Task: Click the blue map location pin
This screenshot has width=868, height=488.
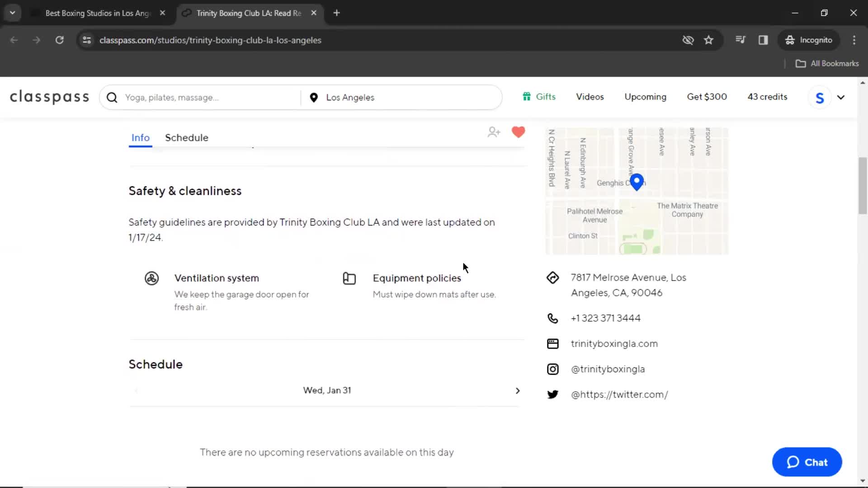Action: (637, 182)
